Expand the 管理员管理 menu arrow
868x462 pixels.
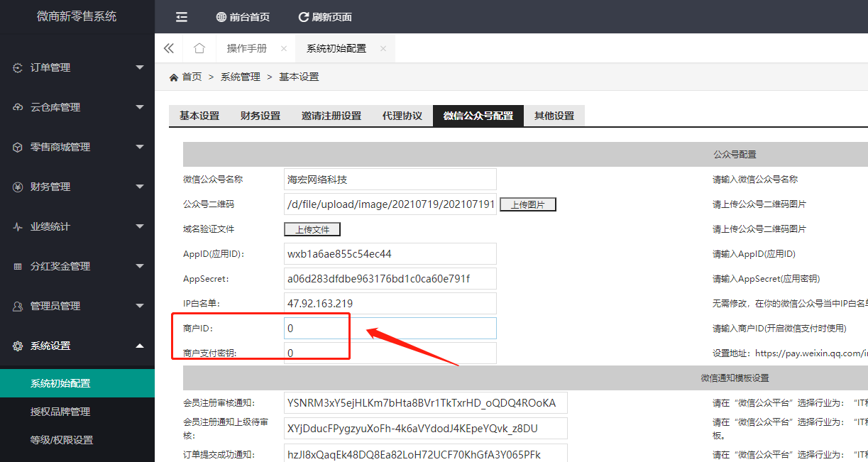[140, 306]
